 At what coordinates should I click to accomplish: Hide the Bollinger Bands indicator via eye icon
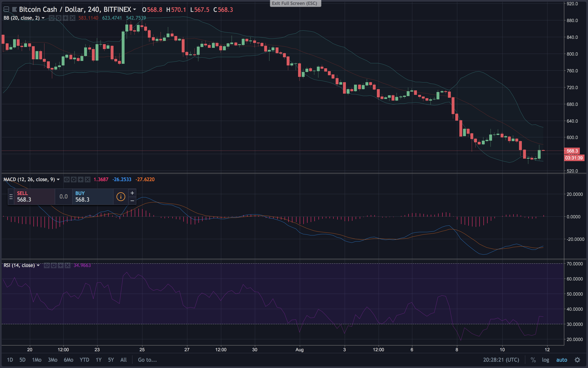(x=51, y=18)
